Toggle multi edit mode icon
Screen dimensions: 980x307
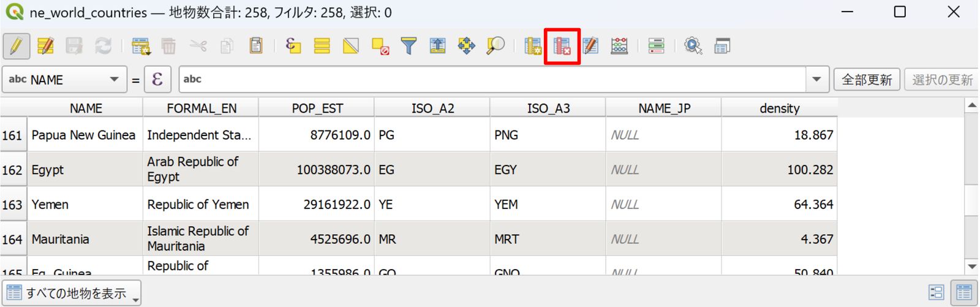(45, 46)
